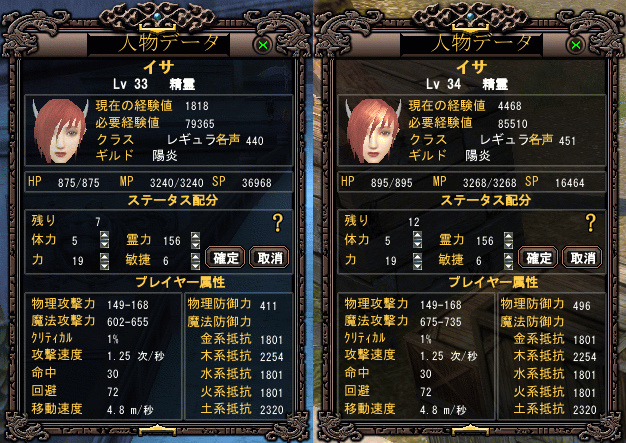Click the help question mark in left panel
The width and height of the screenshot is (626, 443).
pyautogui.click(x=277, y=223)
